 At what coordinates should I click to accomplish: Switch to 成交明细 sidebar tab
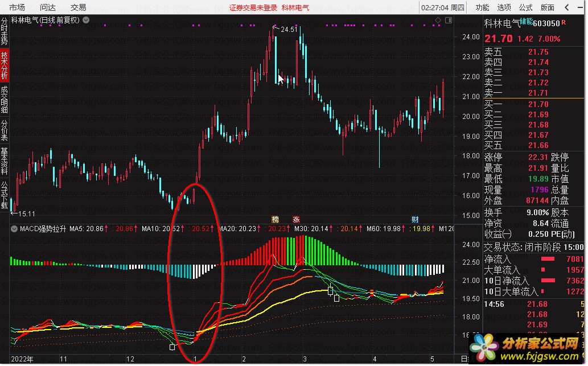(4, 100)
